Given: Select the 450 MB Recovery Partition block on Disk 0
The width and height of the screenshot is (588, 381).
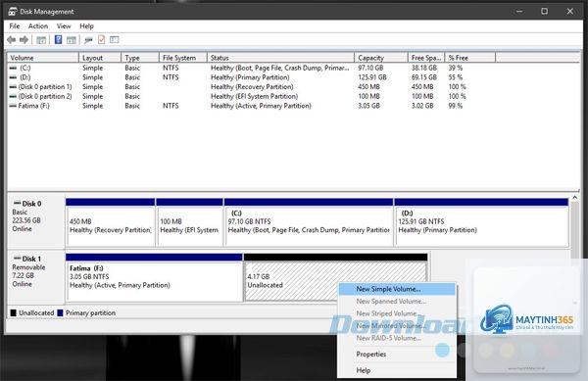Looking at the screenshot, I should coord(110,222).
